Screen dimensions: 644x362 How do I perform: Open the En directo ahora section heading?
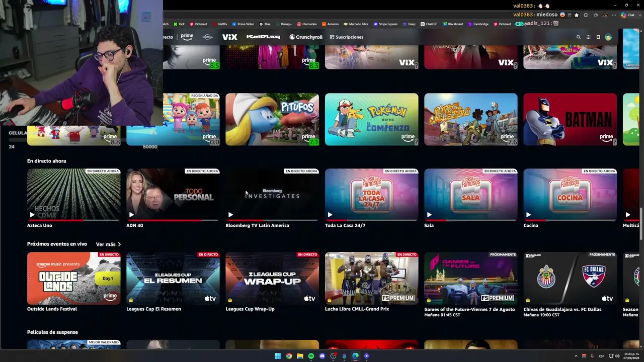(x=46, y=161)
